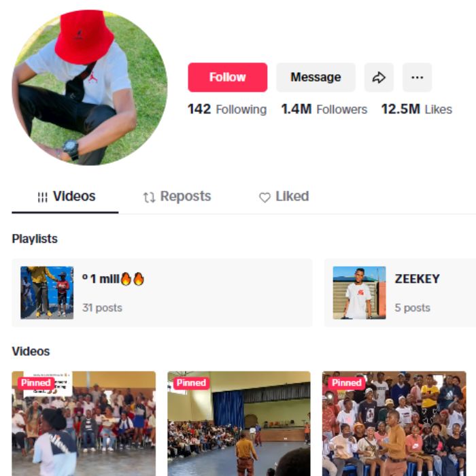476x476 pixels.
Task: Click the Reposts arrows icon
Action: (149, 197)
